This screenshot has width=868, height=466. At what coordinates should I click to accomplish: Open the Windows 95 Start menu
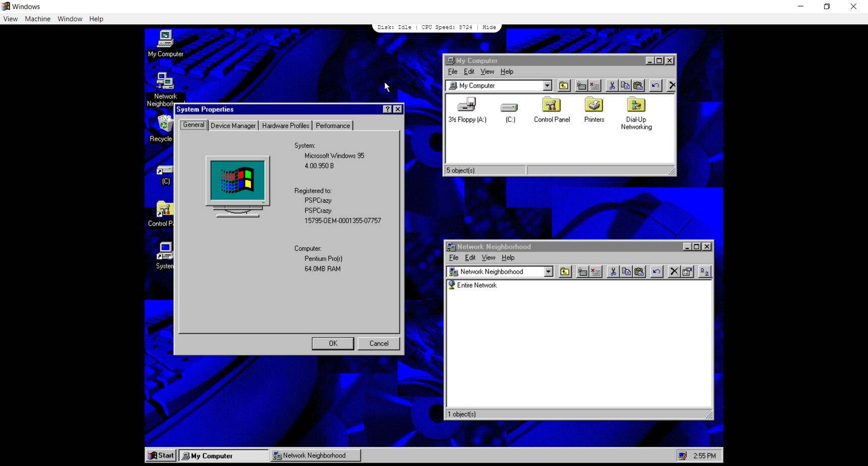[x=160, y=455]
